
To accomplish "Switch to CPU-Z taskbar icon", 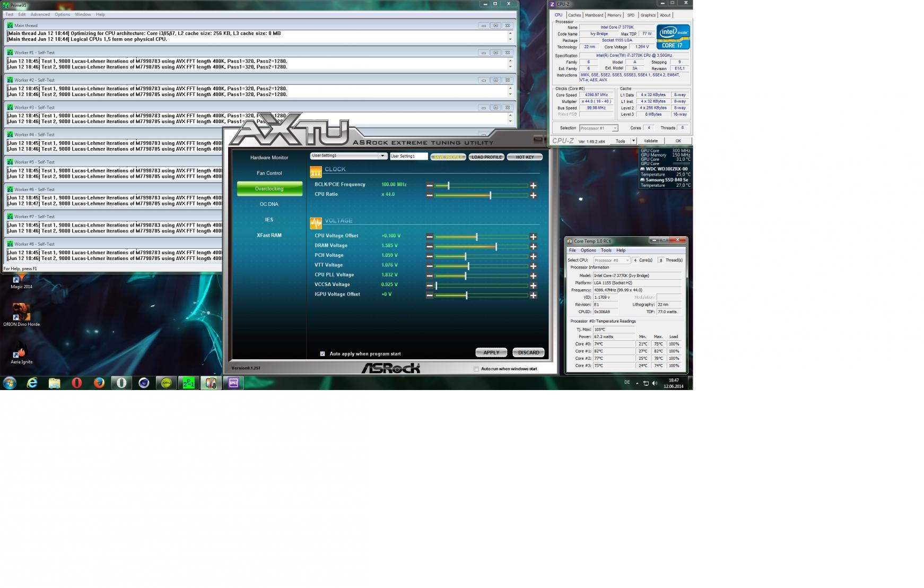I will (x=233, y=383).
